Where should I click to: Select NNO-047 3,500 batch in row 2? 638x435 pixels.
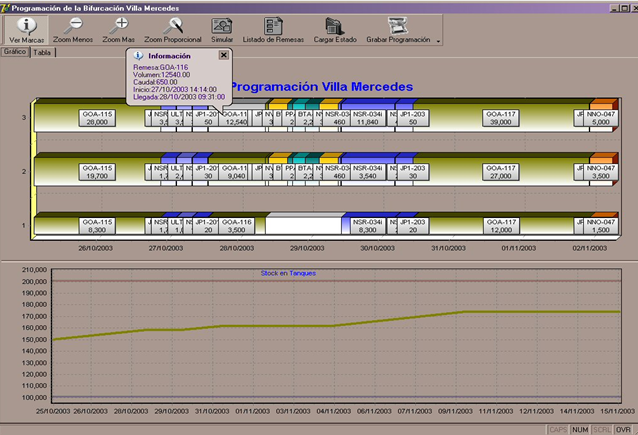(x=601, y=172)
